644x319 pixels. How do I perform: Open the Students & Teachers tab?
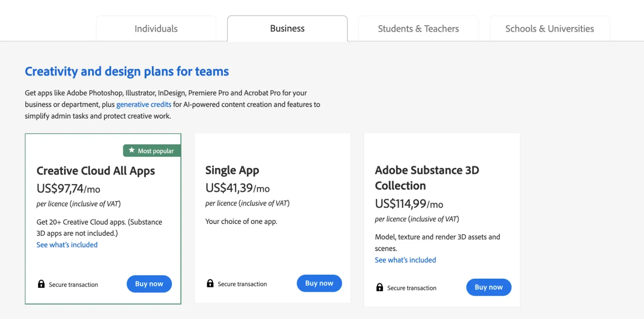point(418,29)
